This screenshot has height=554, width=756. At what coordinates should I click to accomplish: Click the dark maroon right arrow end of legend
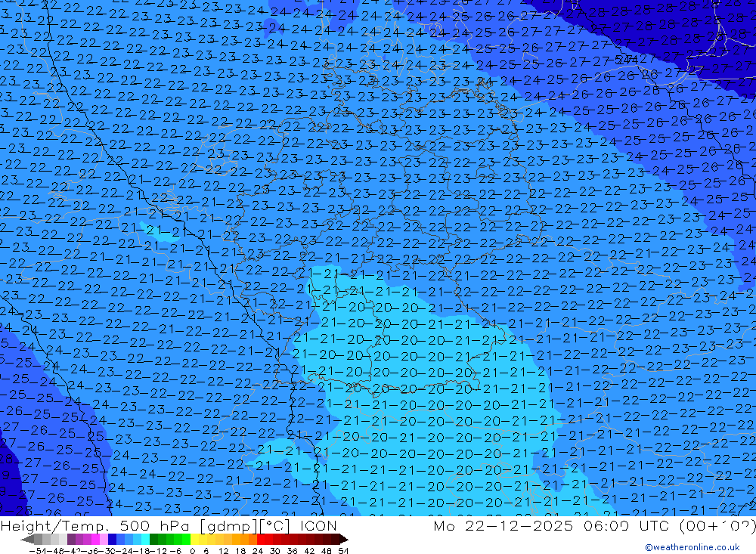click(344, 540)
